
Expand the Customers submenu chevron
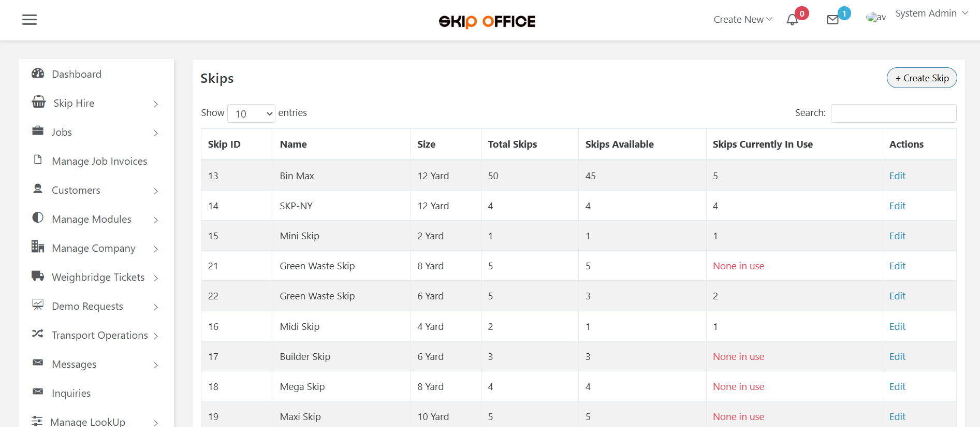point(156,191)
